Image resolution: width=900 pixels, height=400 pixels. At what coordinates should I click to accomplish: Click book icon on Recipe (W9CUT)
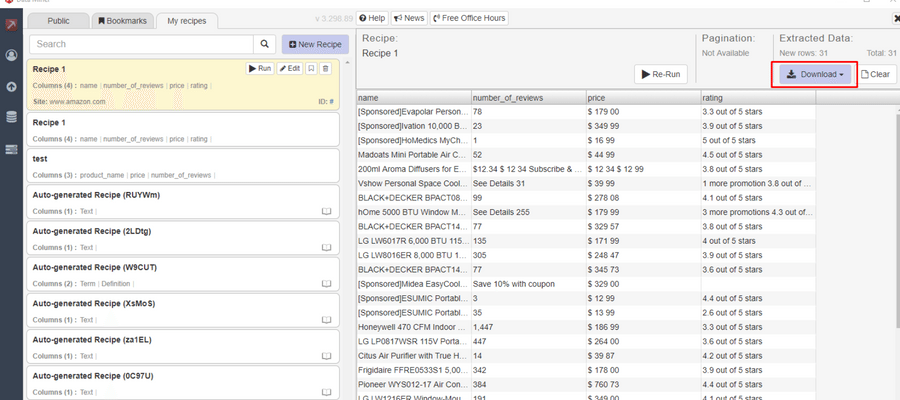(x=326, y=284)
